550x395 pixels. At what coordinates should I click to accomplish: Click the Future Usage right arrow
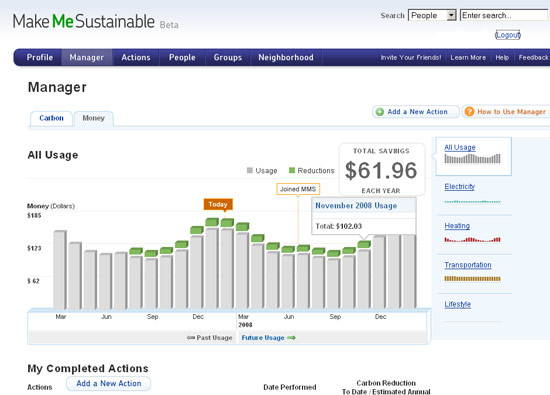[x=291, y=338]
